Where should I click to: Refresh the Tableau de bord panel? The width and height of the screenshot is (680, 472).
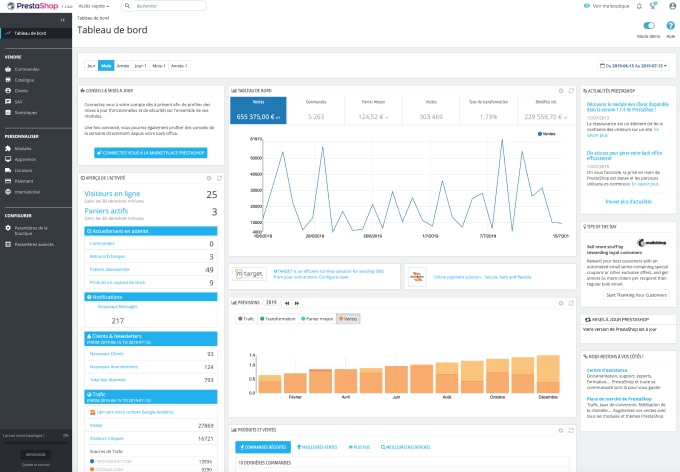tap(570, 90)
